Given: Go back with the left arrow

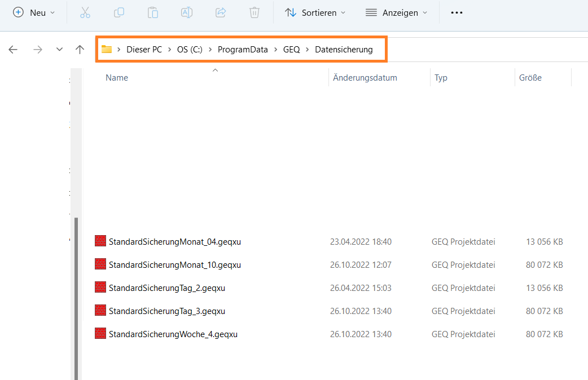Looking at the screenshot, I should point(13,50).
